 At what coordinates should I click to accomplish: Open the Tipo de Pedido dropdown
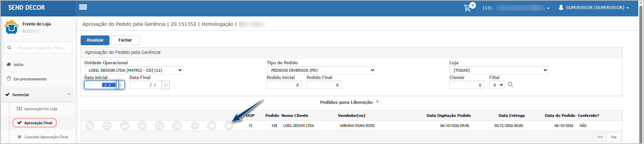pyautogui.click(x=321, y=70)
